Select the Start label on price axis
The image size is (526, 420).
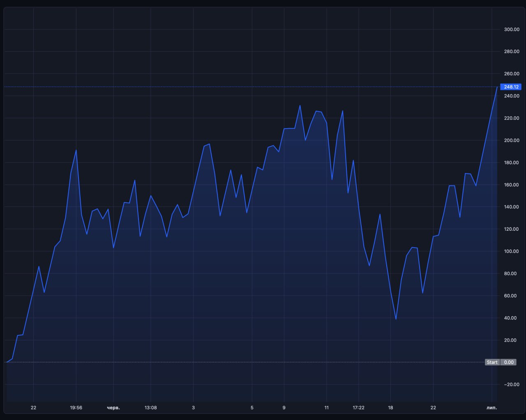point(492,362)
